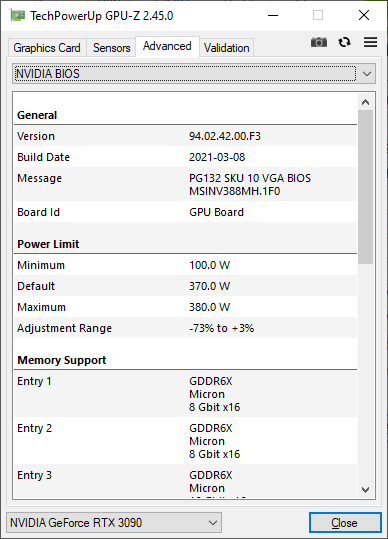Click the minimum power value 100.0 W

tap(209, 265)
